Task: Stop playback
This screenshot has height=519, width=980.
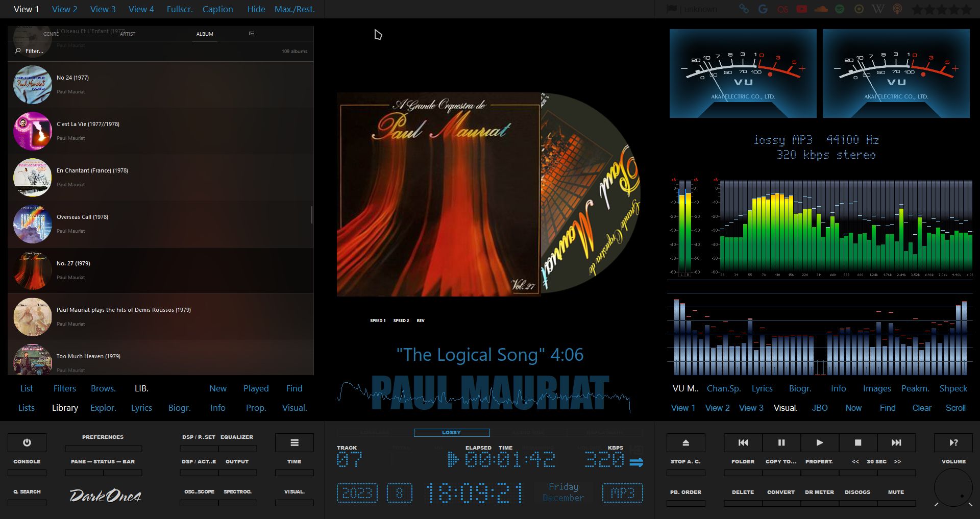Action: [858, 442]
